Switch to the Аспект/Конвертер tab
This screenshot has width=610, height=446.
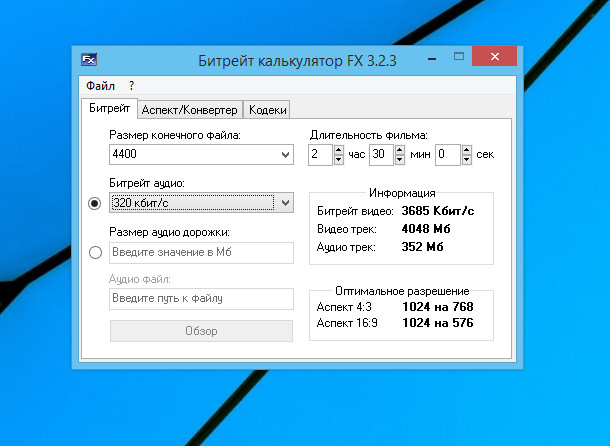point(190,110)
